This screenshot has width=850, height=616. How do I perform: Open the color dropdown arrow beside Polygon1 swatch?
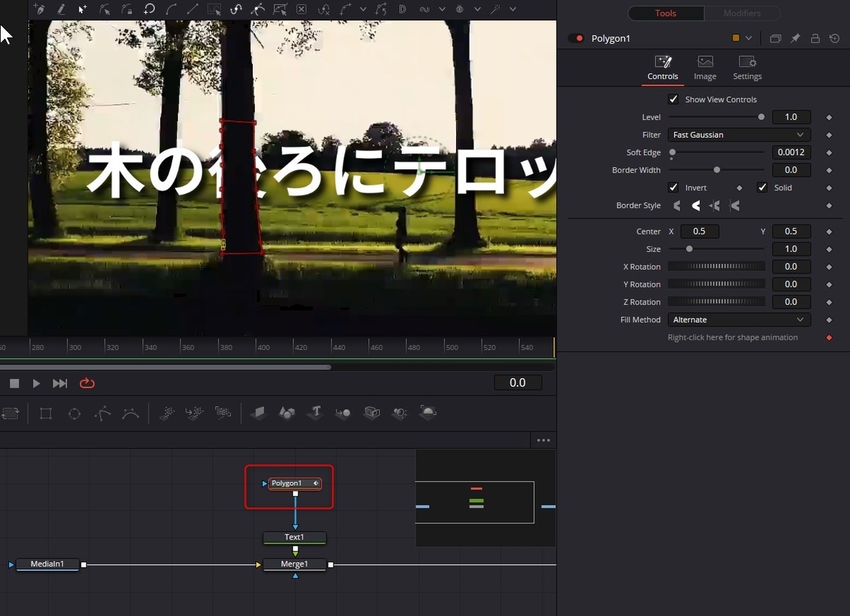pyautogui.click(x=749, y=38)
